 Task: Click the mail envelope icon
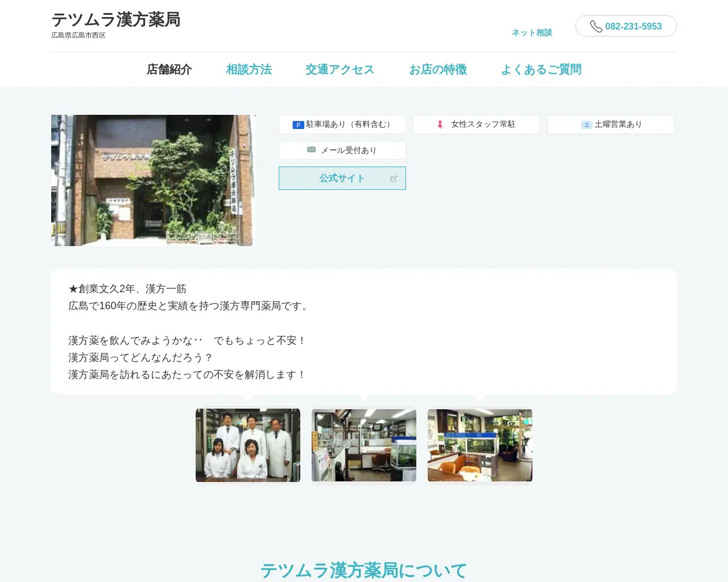(x=311, y=150)
